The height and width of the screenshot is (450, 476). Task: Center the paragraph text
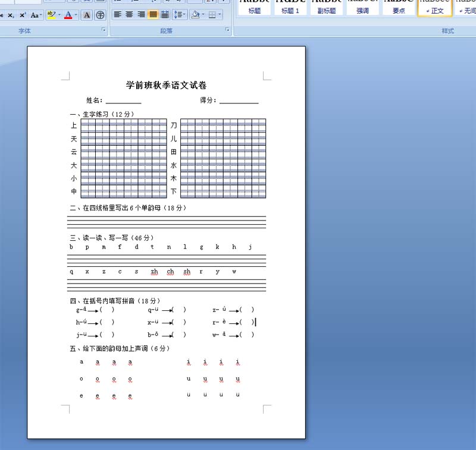[x=129, y=14]
